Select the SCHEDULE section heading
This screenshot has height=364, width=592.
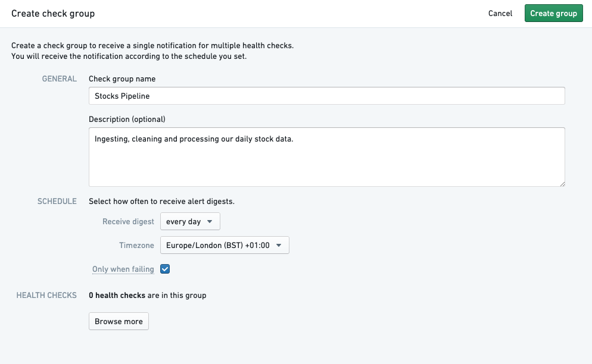[x=57, y=202]
